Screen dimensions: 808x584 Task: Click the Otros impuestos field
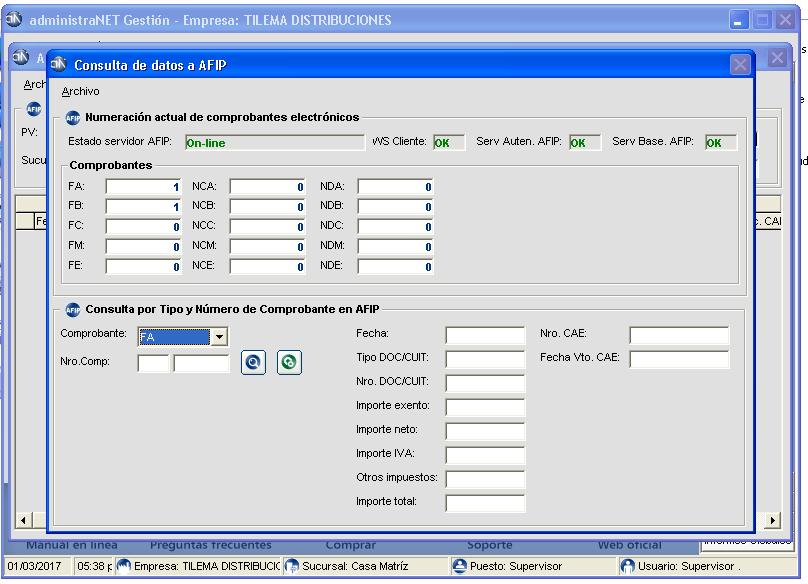pos(485,479)
